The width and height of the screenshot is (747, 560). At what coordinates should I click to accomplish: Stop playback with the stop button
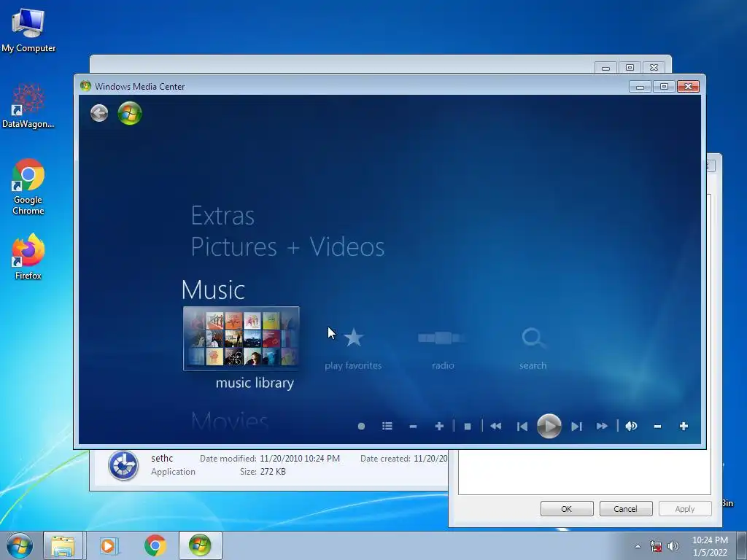pyautogui.click(x=468, y=426)
